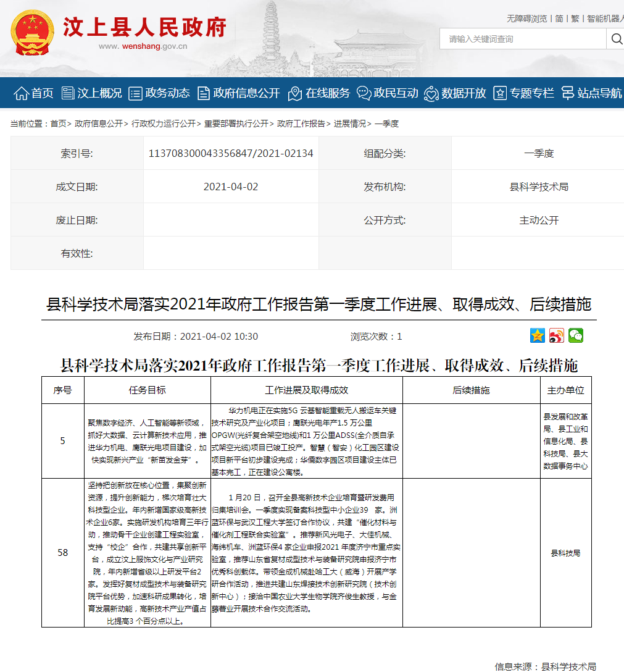Screen dimensions: 624x672
Task: Click the star badge icon beside 专题专栏
Action: pos(500,93)
